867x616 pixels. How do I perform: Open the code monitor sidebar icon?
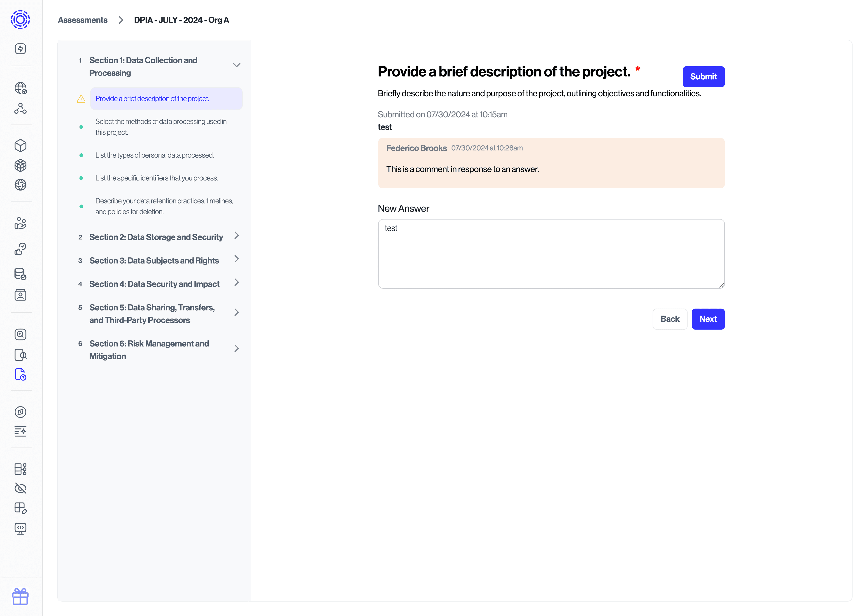21,528
